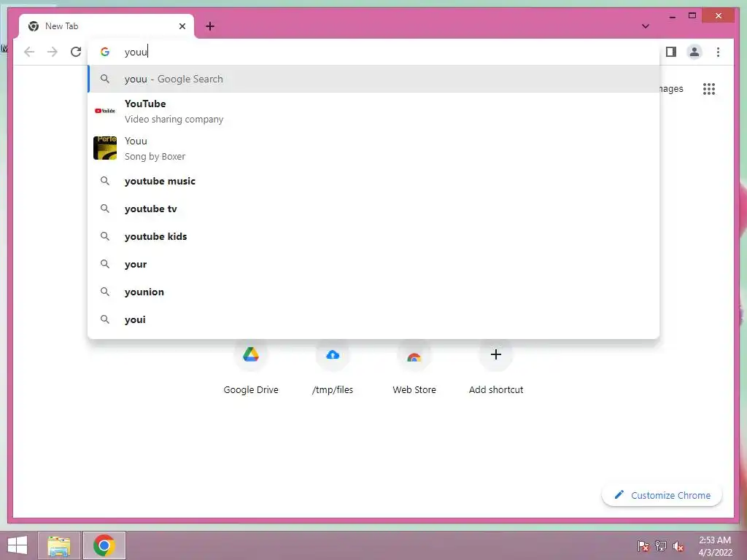Maximize the Chrome window
This screenshot has width=747, height=560.
pyautogui.click(x=692, y=16)
